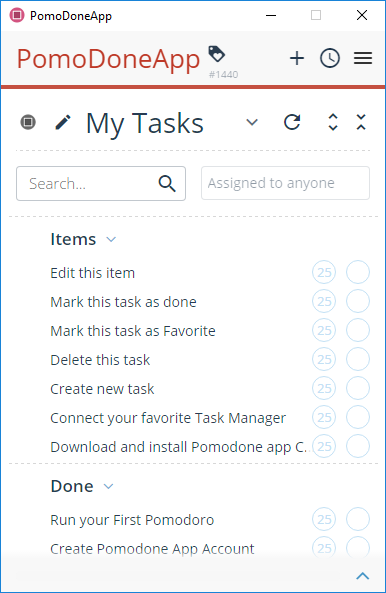Click the #1440 version label
This screenshot has width=386, height=593.
223,75
